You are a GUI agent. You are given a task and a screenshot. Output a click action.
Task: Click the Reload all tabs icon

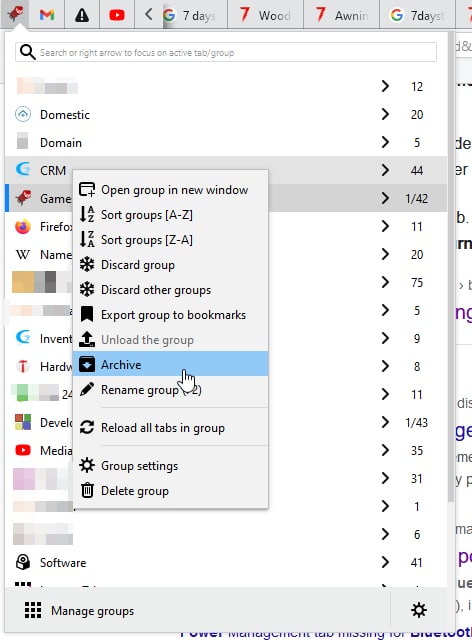(87, 427)
